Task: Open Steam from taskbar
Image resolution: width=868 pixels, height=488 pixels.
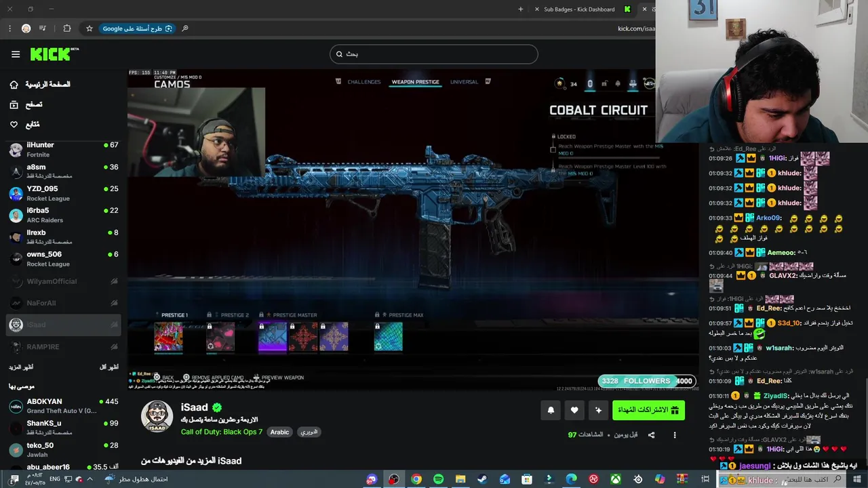Action: (x=482, y=479)
